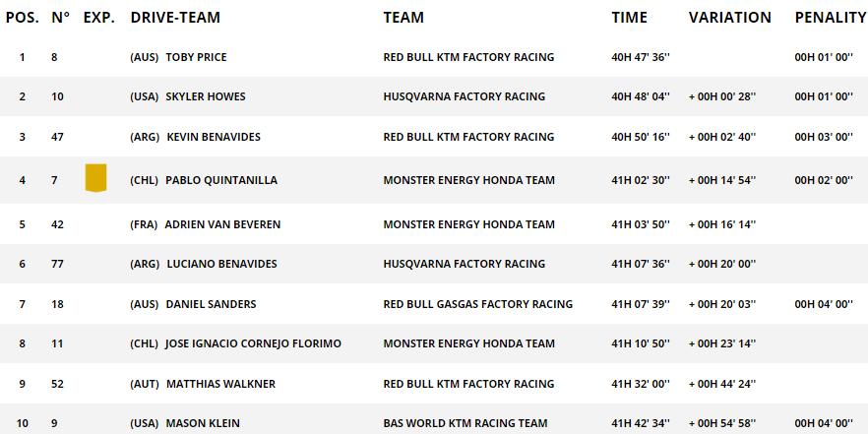This screenshot has height=434, width=868.
Task: Click the TEAM column header
Action: [x=403, y=17]
